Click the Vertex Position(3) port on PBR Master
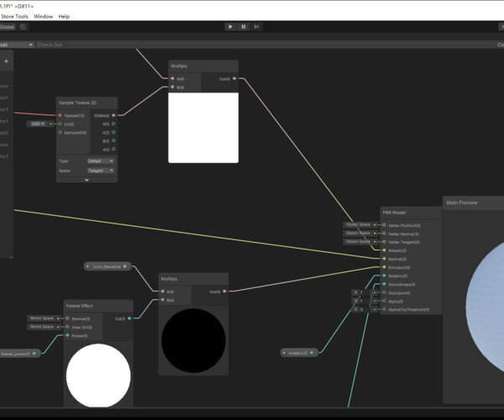Screen dimensions: 504x420 [x=384, y=225]
